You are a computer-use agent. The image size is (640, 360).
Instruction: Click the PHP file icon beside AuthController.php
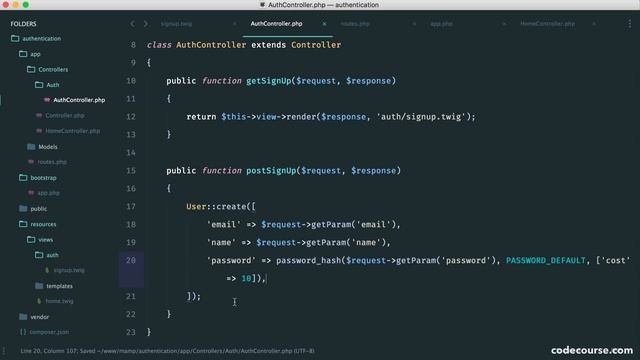click(x=47, y=100)
